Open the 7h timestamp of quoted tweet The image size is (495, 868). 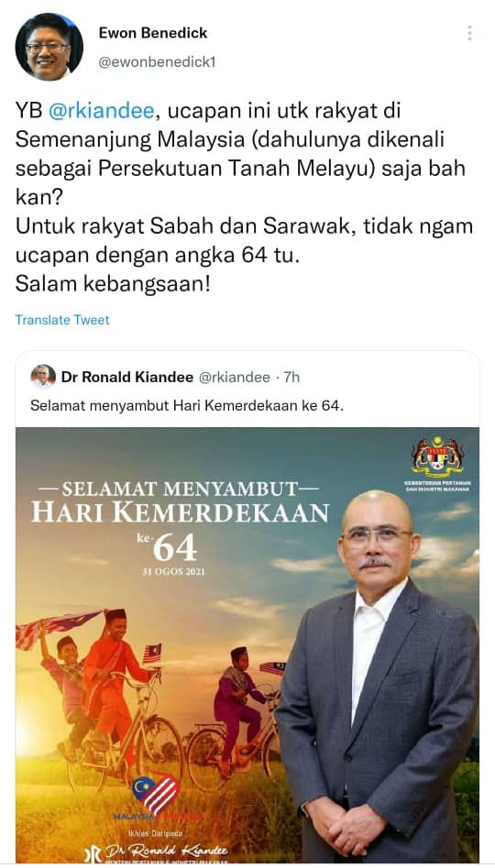[x=291, y=378]
